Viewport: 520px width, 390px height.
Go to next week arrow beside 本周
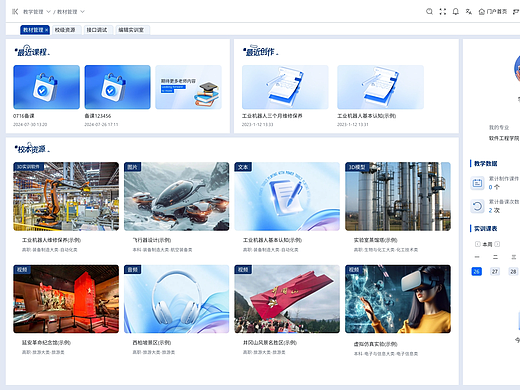click(x=497, y=244)
